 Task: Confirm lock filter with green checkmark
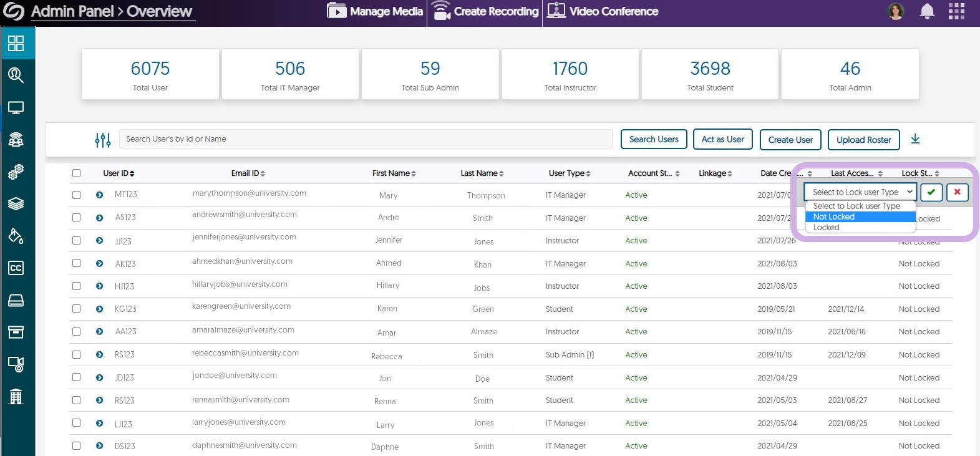point(931,192)
